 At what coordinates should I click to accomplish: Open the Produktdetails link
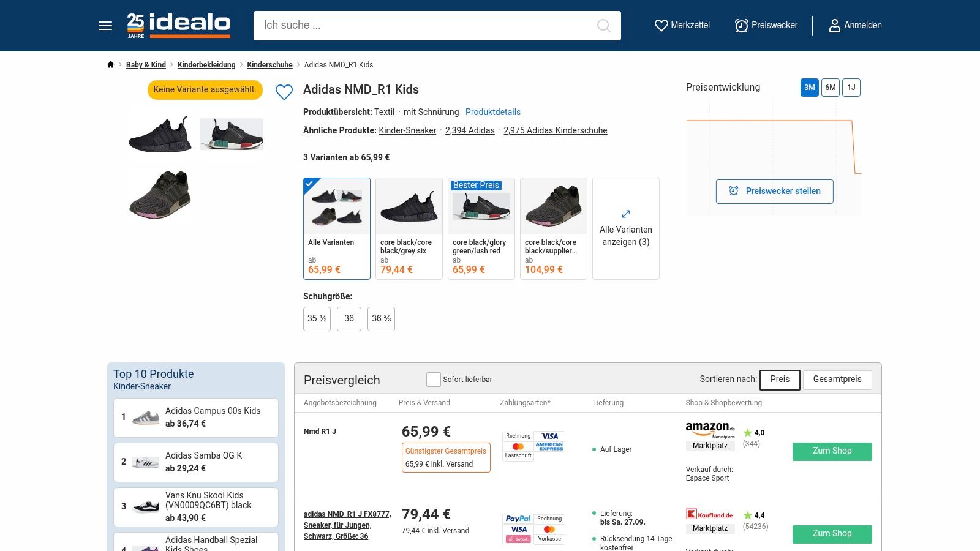pyautogui.click(x=492, y=112)
